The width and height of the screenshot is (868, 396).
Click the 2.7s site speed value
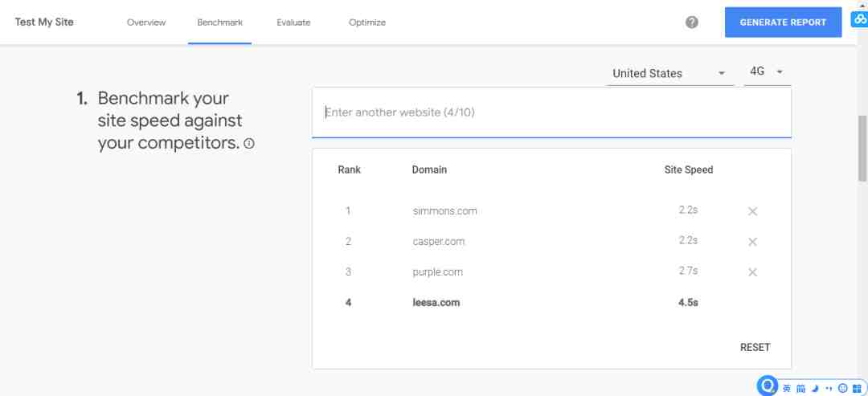pyautogui.click(x=688, y=271)
